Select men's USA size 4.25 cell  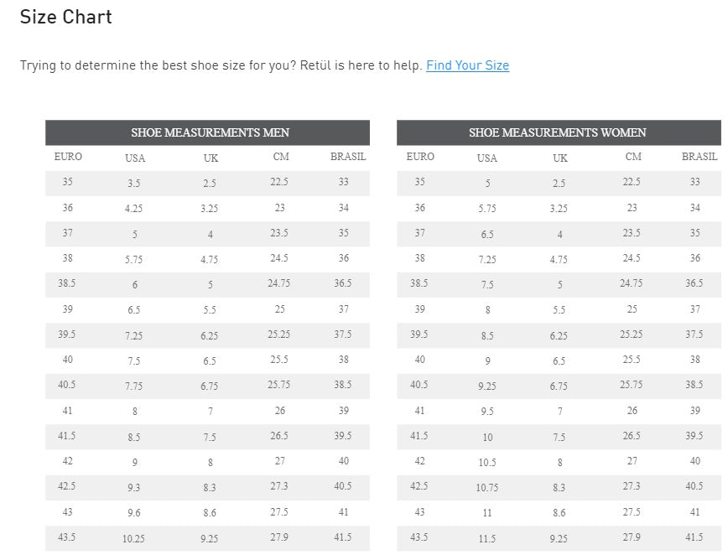(133, 209)
